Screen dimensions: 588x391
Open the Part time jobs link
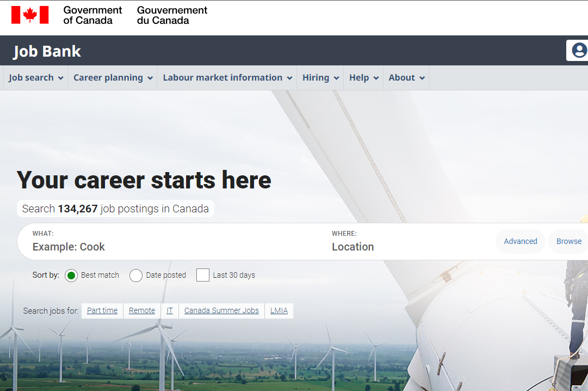(x=102, y=310)
